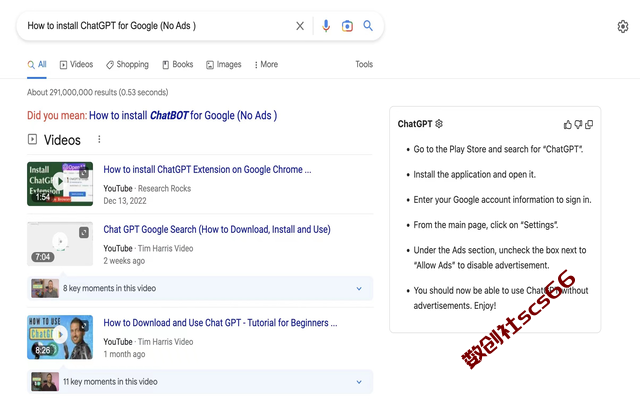Screen dimensions: 640x400
Task: Give thumbs up to ChatGPT answer
Action: click(x=567, y=124)
